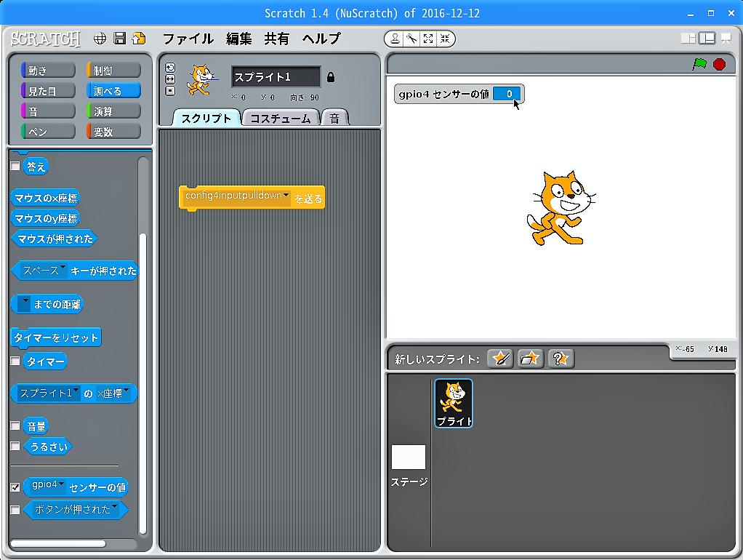The width and height of the screenshot is (743, 560).
Task: Click the sprite lock icon
Action: tap(331, 77)
